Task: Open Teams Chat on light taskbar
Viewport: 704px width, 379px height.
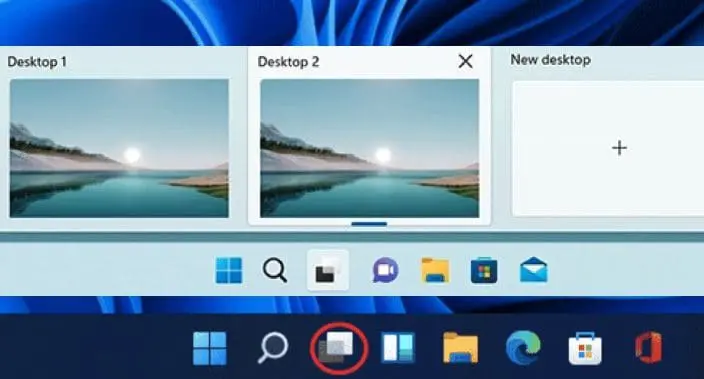Action: pyautogui.click(x=385, y=270)
